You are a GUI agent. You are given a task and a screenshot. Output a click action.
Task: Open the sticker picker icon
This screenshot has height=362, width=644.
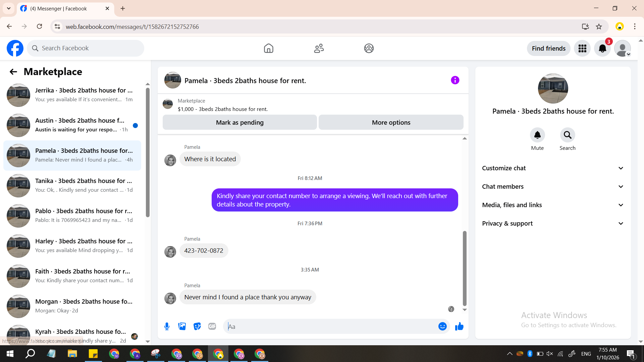[197, 326]
